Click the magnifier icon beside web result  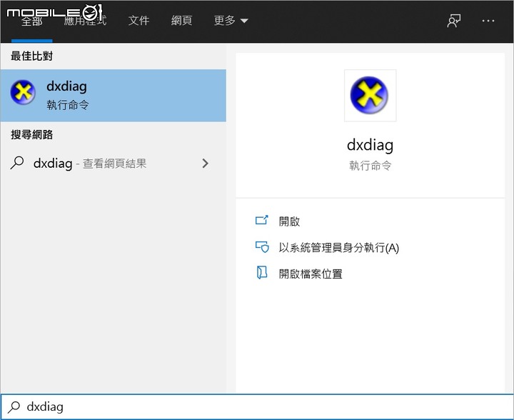17,163
